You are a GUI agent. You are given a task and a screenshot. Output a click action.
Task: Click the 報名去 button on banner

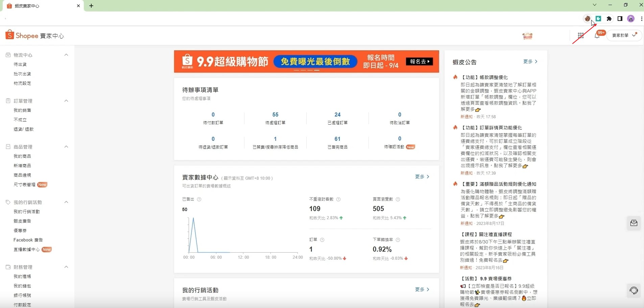[420, 61]
